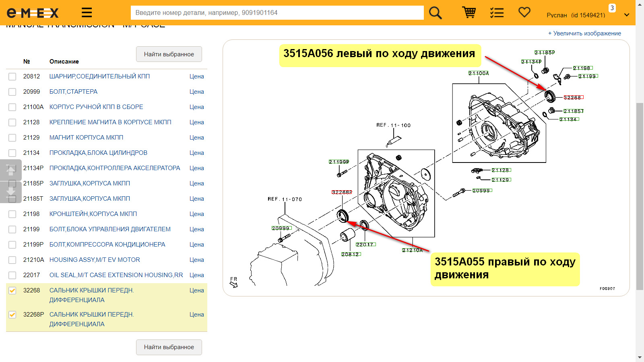644x362 pixels.
Task: Click Цена for part 22017
Action: (x=197, y=275)
